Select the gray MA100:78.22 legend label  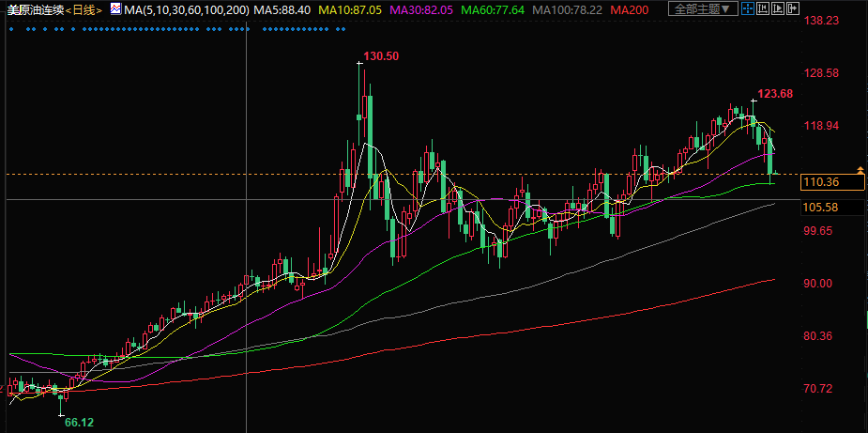[x=568, y=9]
